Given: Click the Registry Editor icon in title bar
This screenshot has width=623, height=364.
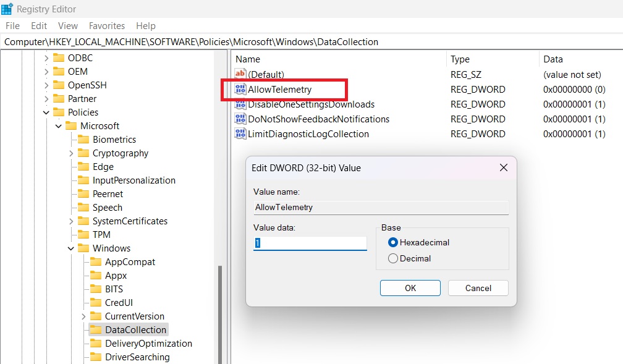Looking at the screenshot, I should click(x=7, y=9).
